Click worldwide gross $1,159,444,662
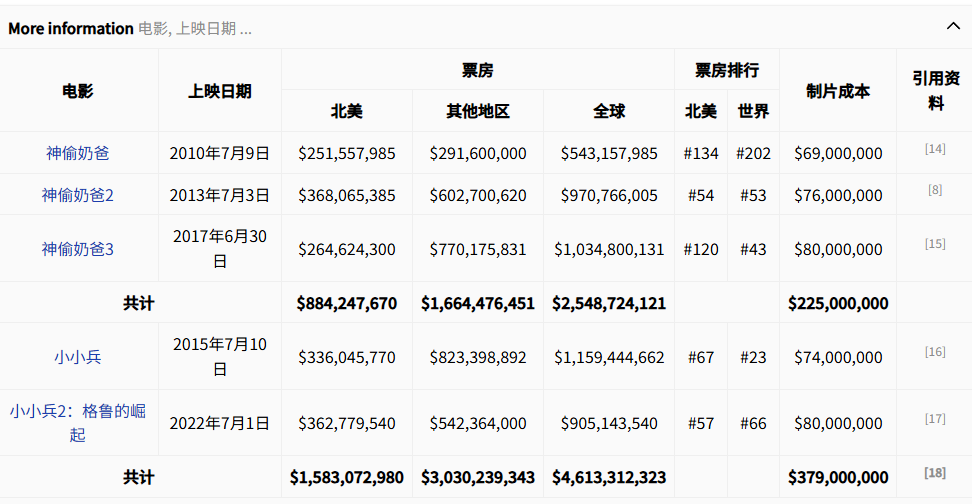This screenshot has width=972, height=504. pos(609,358)
